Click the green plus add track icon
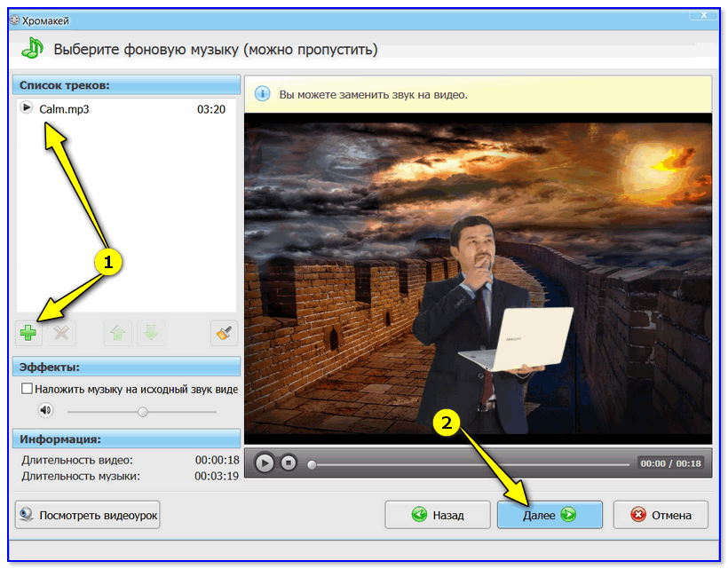 28,333
